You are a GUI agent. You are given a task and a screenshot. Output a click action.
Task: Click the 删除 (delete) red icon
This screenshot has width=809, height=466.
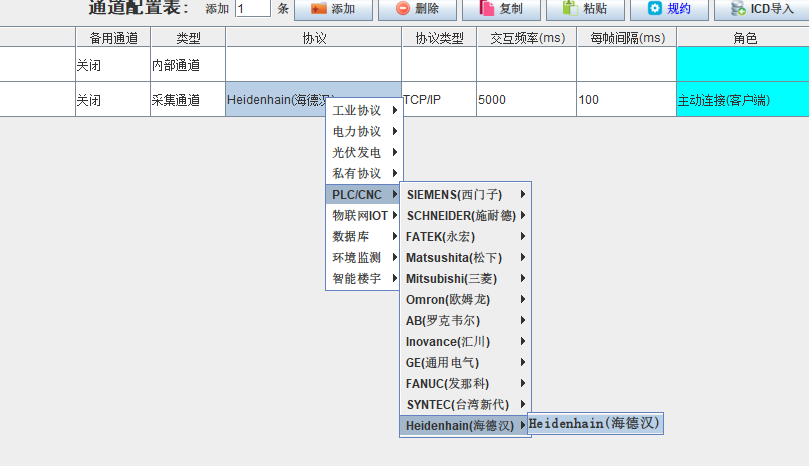coord(402,8)
